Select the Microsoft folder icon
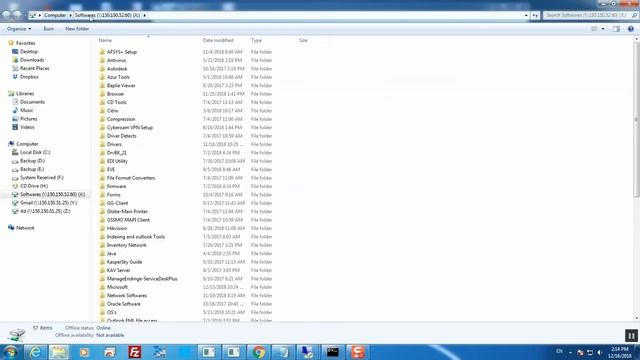The width and height of the screenshot is (640, 360). coord(102,287)
